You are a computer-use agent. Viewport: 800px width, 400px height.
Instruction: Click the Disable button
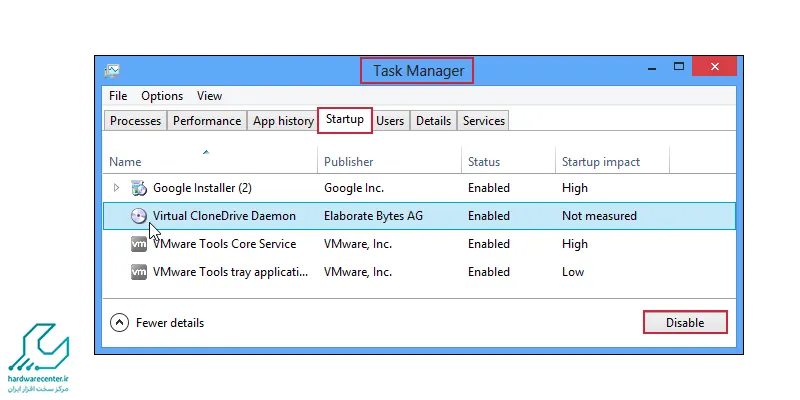pyautogui.click(x=685, y=323)
